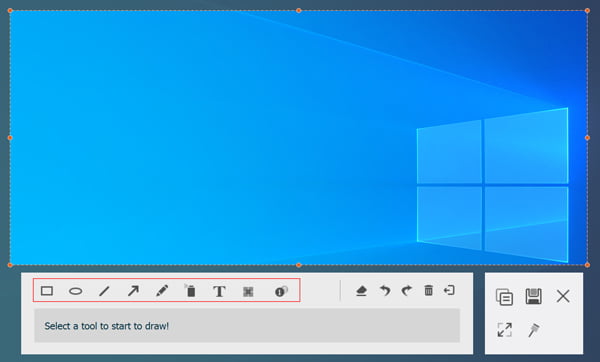Save the screenshot with floppy disk icon
Viewport: 600px width, 362px height.
coord(533,296)
